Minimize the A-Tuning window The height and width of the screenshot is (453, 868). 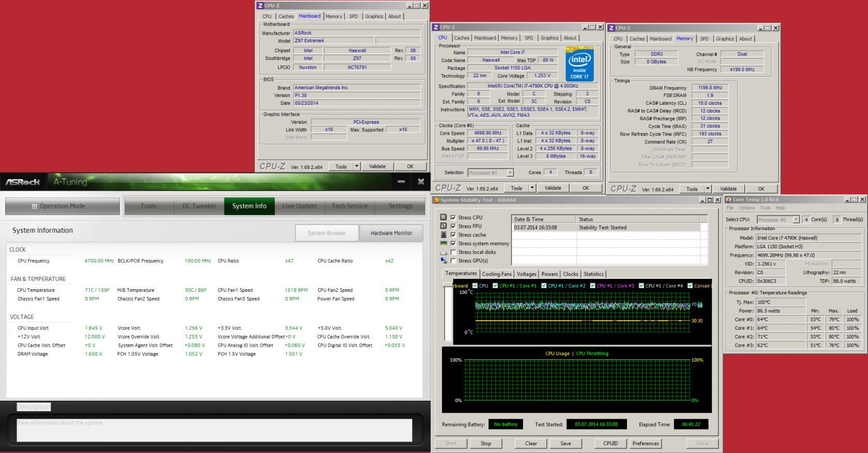tap(401, 181)
